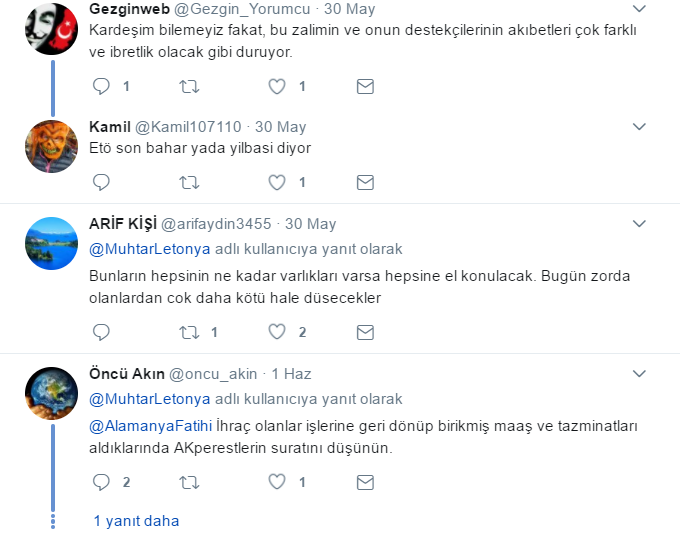680x539 pixels.
Task: Like Kamil's tweet
Action: [x=278, y=182]
